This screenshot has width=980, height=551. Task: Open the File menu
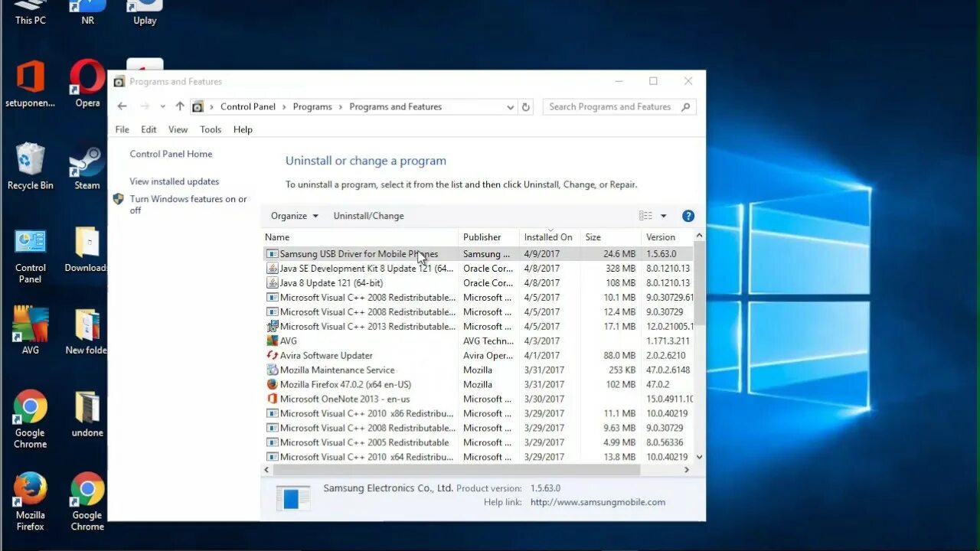(122, 129)
